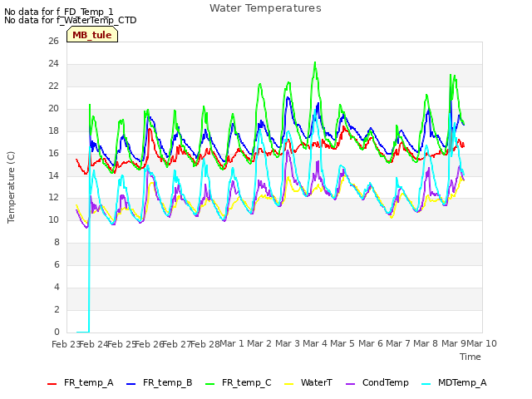Click purple CondTemp legend color line
Image resolution: width=532 pixels, height=399 pixels.
350,384
